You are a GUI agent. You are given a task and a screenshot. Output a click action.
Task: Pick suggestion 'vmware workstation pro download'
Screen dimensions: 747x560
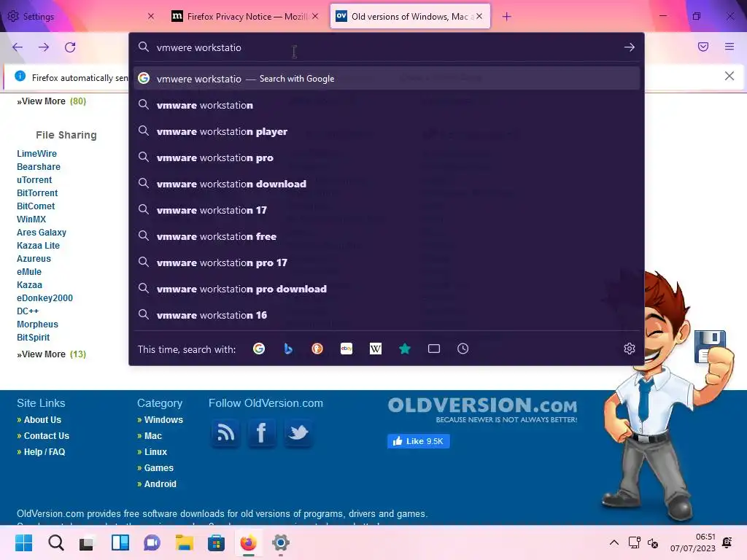point(387,289)
